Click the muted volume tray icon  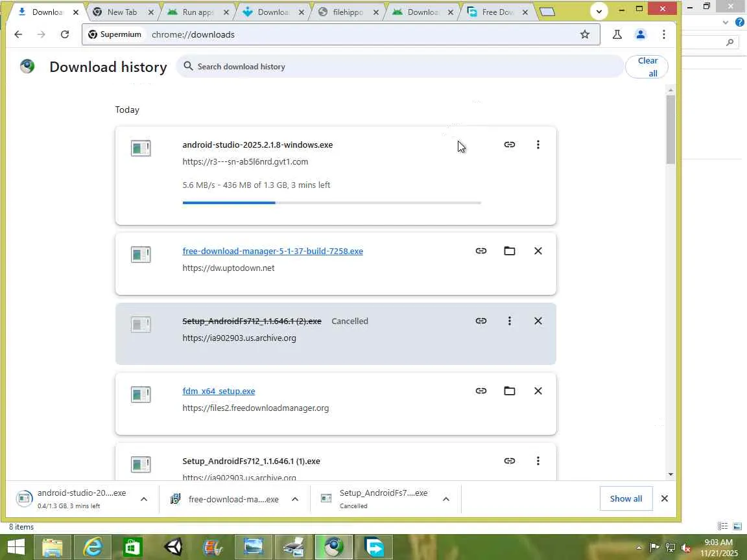pos(686,548)
